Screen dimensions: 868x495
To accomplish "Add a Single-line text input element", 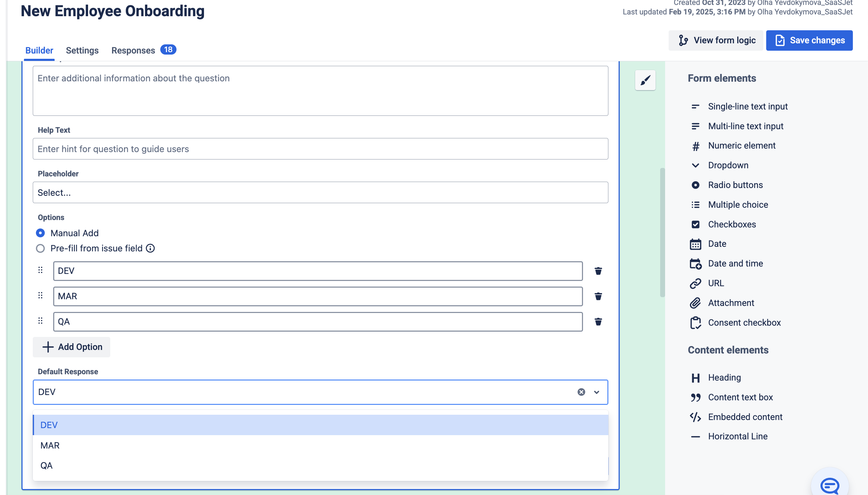I will coord(739,106).
